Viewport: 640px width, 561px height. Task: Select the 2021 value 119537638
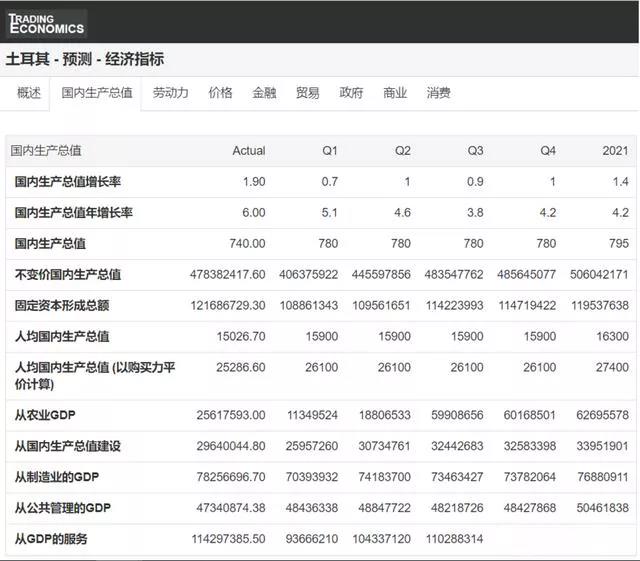[600, 305]
